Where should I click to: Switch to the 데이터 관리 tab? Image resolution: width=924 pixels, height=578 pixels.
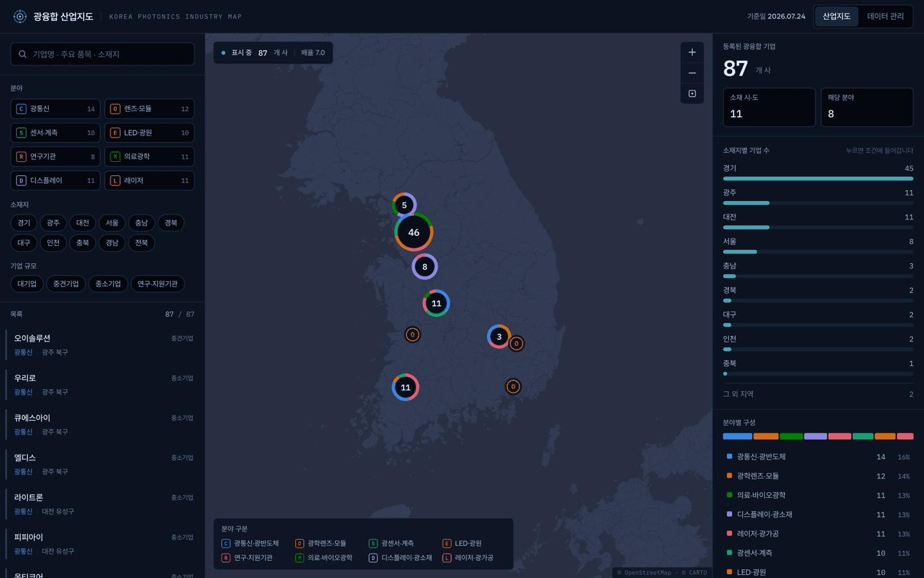[x=885, y=17]
